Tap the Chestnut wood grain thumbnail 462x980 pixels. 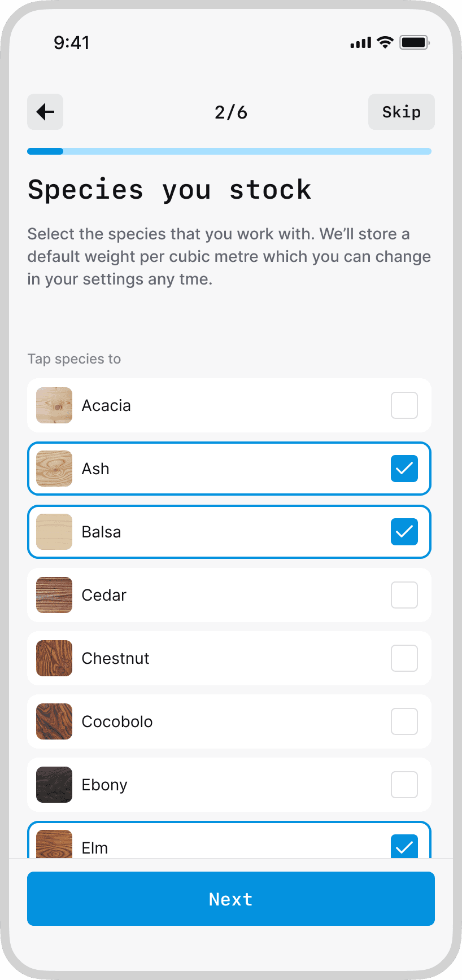click(54, 658)
